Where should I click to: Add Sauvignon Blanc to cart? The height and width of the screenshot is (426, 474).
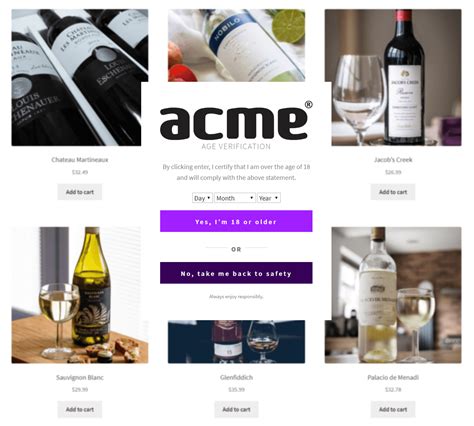point(80,409)
